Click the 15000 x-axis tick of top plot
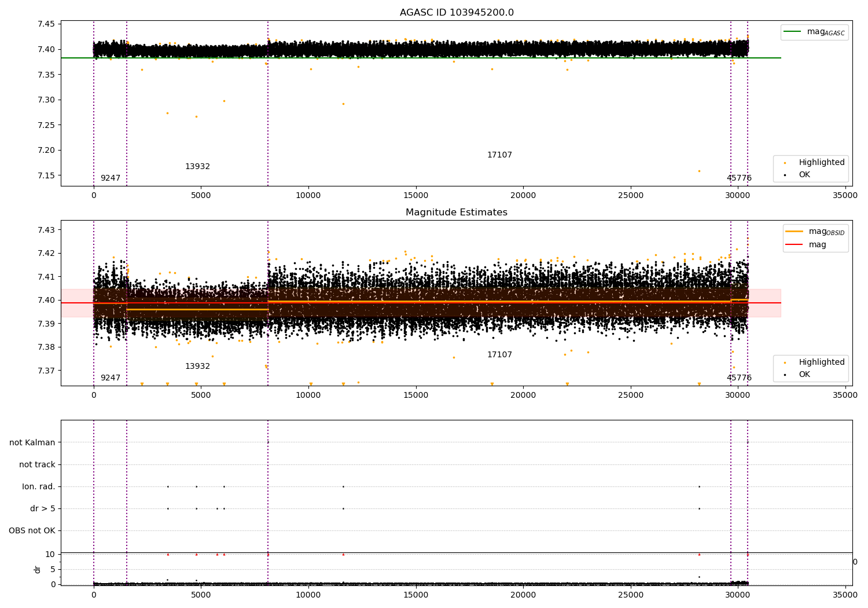The height and width of the screenshot is (608, 868). [x=415, y=196]
